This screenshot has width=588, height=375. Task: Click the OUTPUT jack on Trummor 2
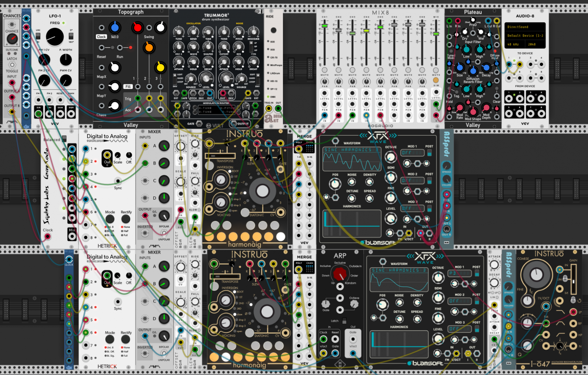tap(233, 123)
